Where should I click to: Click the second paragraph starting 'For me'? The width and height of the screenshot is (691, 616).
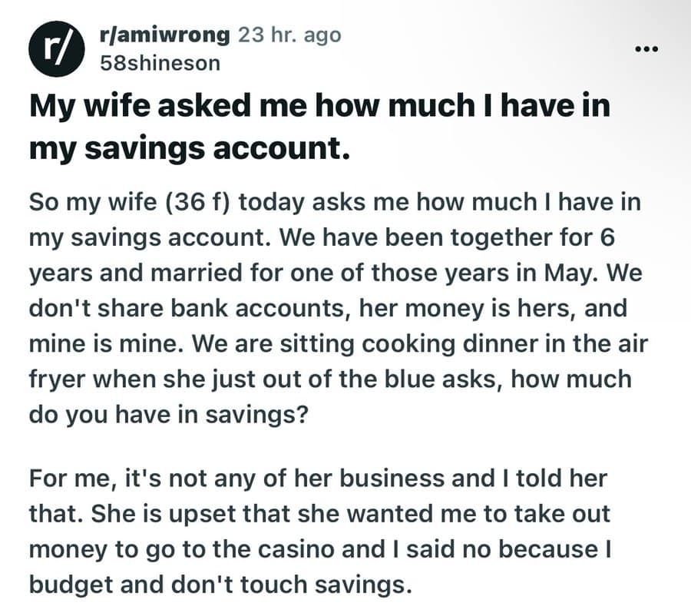320,532
